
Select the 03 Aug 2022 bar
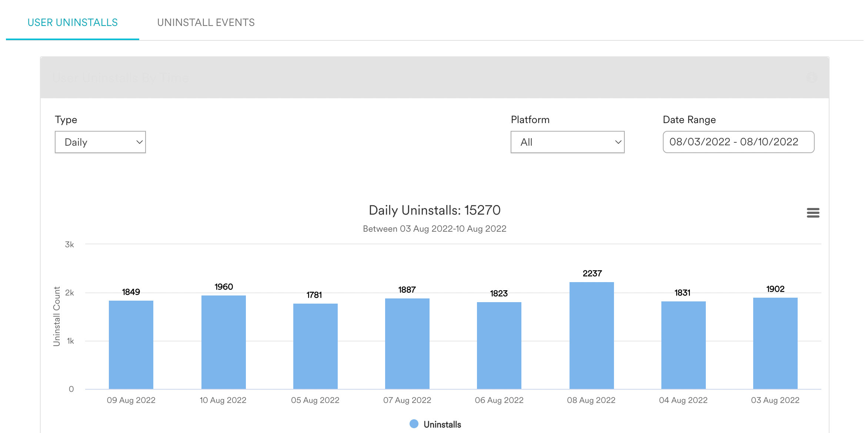(x=775, y=343)
